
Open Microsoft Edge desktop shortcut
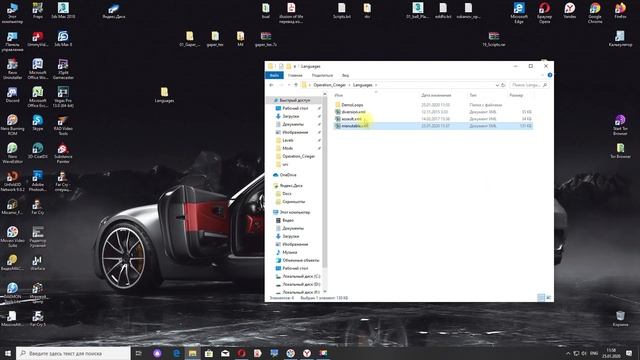(519, 13)
